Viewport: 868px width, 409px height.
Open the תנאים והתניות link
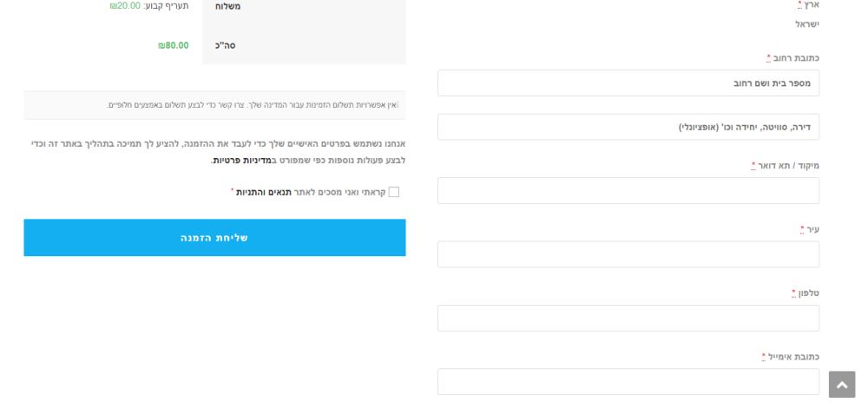264,192
